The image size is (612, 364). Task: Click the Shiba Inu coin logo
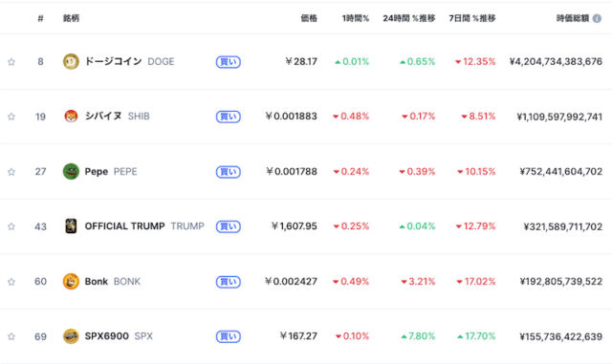(x=71, y=117)
